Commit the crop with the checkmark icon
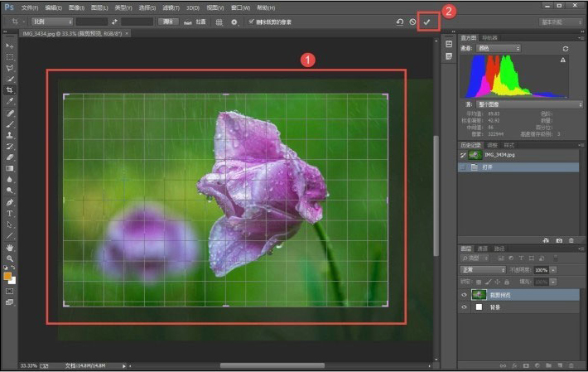The width and height of the screenshot is (588, 372). pos(427,22)
